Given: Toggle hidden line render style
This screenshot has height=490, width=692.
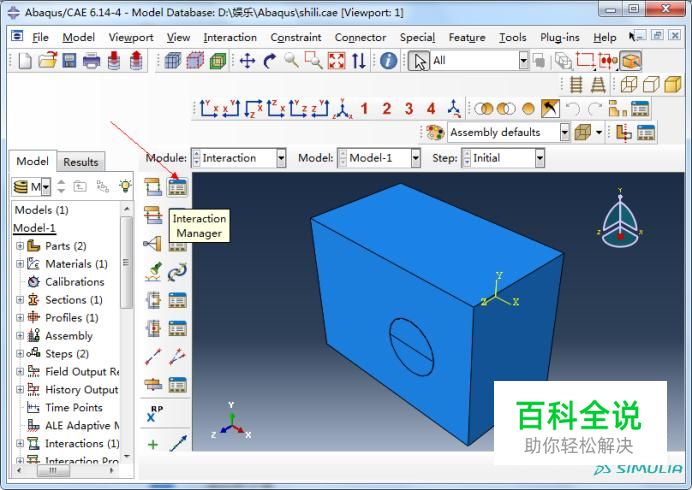Looking at the screenshot, I should tap(651, 84).
